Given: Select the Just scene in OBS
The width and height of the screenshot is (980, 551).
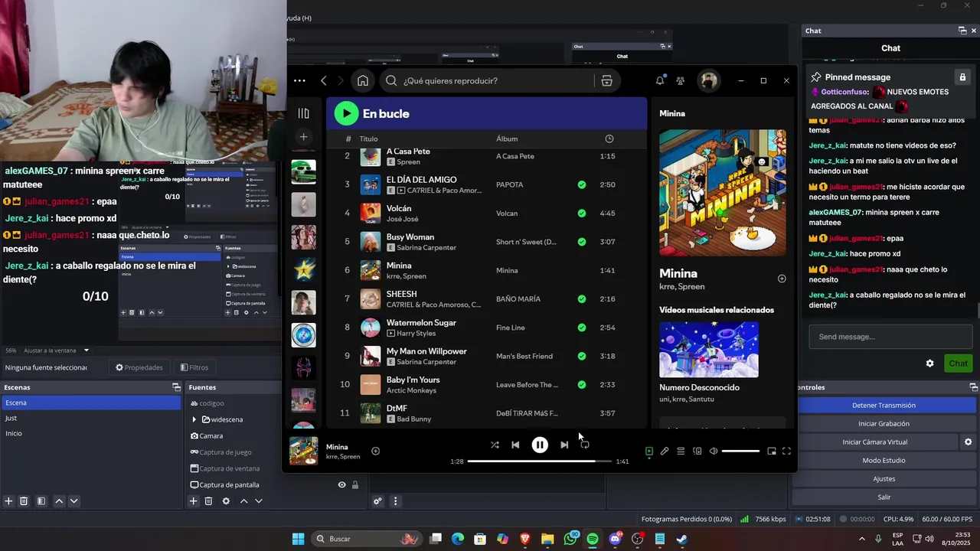Looking at the screenshot, I should pyautogui.click(x=90, y=418).
